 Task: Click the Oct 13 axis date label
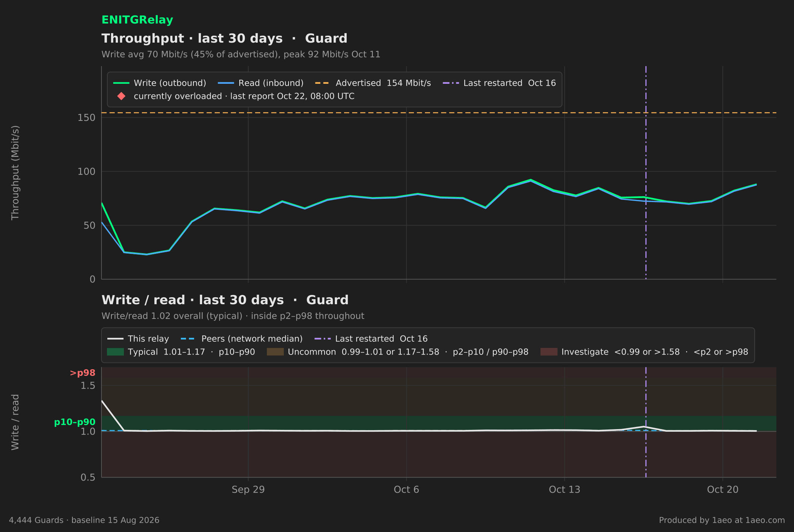click(x=565, y=490)
